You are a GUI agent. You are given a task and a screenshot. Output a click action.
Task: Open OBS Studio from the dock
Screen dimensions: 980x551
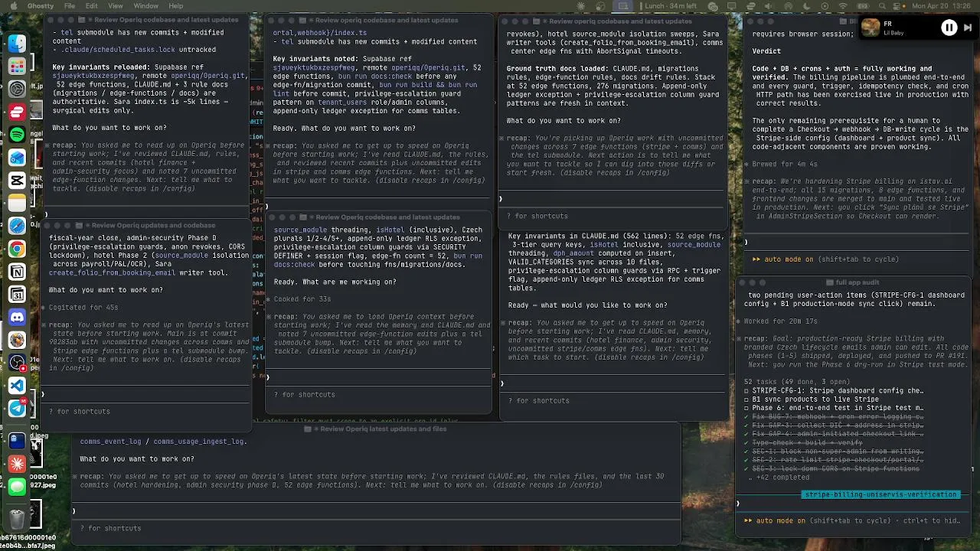point(17,363)
